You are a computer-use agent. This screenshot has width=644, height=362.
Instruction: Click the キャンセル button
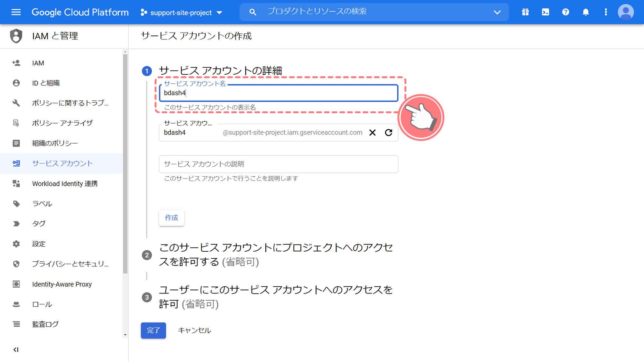point(194,330)
